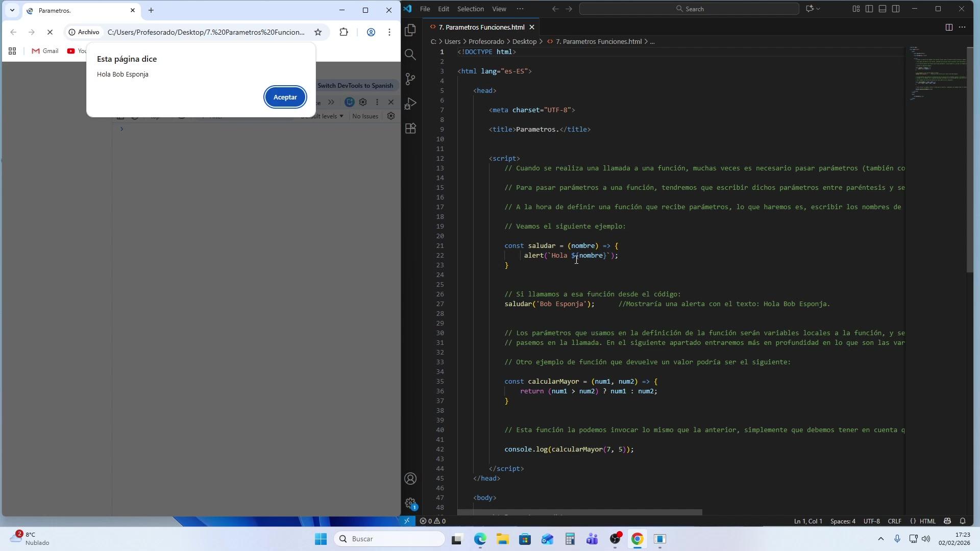The image size is (980, 551).
Task: Stop loading the page in Chrome
Action: pos(50,32)
